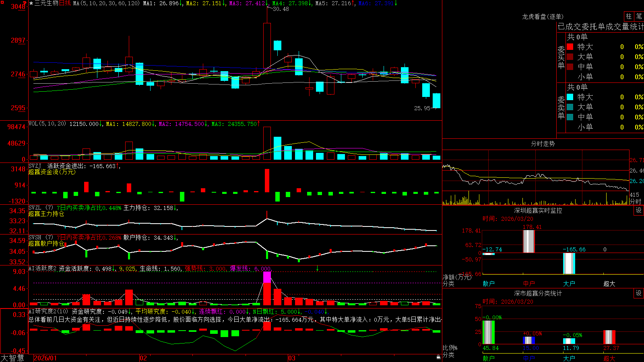Click the favorite star beside 三元生物
The height and width of the screenshot is (362, 644).
(31, 3)
